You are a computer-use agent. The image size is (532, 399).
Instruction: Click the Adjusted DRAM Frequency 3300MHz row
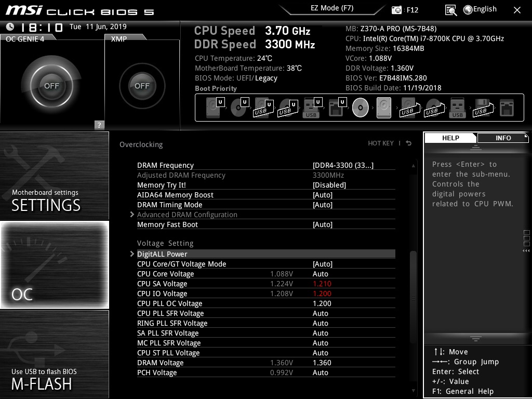tap(266, 175)
